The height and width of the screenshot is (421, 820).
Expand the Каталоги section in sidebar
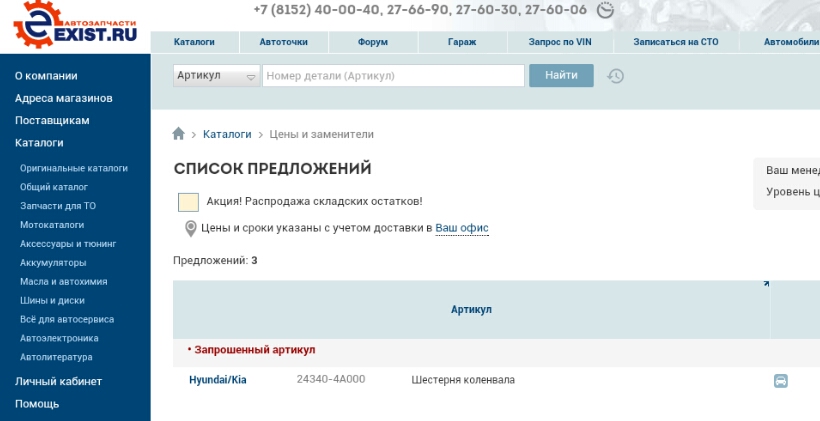tap(39, 143)
